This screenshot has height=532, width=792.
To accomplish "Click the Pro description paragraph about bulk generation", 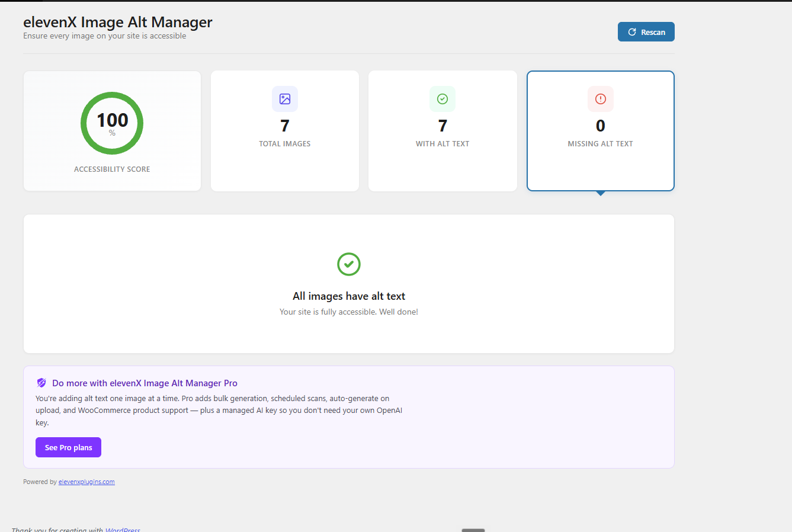I will pos(219,411).
